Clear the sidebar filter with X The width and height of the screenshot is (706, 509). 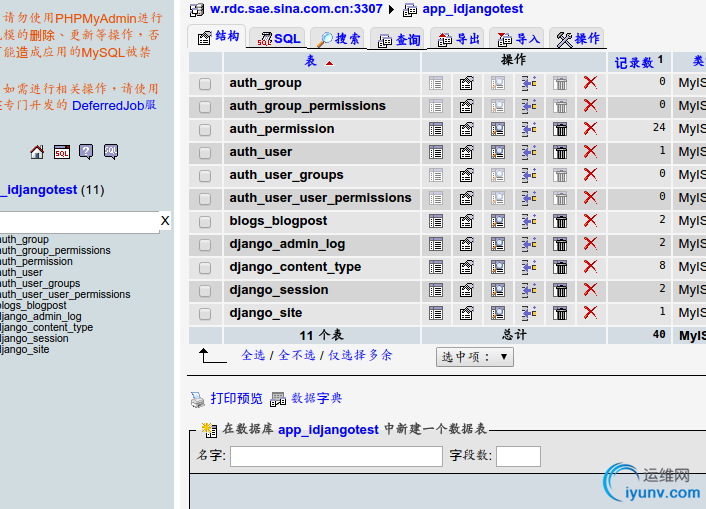[165, 221]
